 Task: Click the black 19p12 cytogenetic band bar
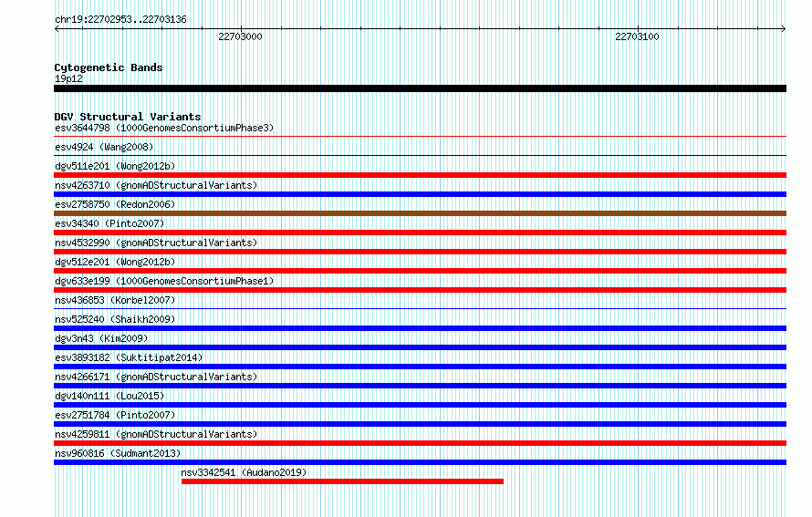(420, 88)
